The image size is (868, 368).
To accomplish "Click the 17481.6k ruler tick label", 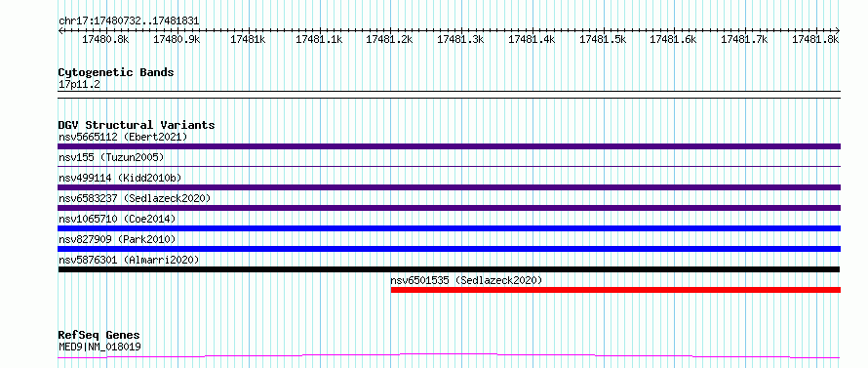I will pyautogui.click(x=673, y=39).
